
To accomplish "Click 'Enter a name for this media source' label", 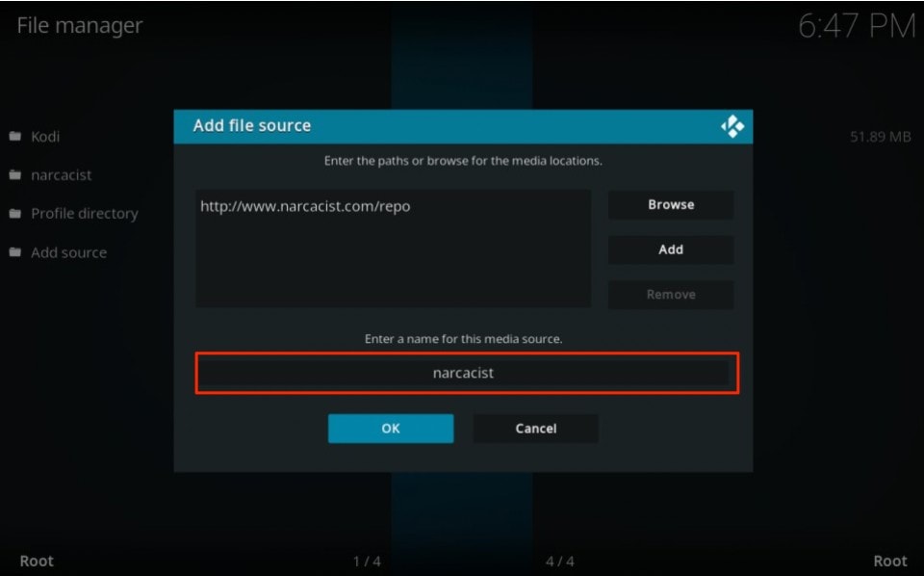I will 463,339.
